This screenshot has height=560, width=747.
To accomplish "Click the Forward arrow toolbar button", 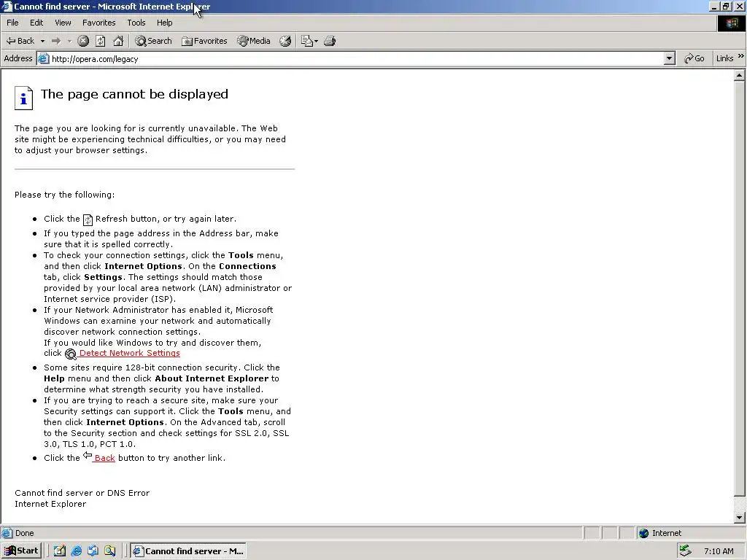I will 56,41.
